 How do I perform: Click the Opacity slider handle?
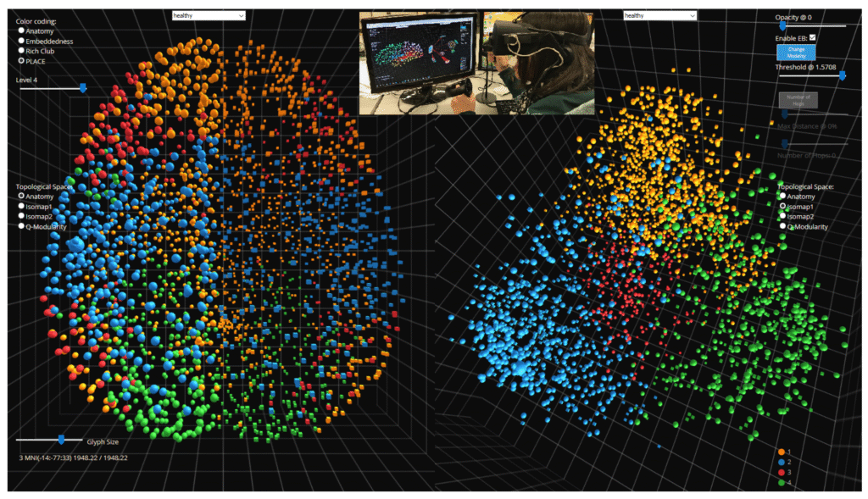782,25
